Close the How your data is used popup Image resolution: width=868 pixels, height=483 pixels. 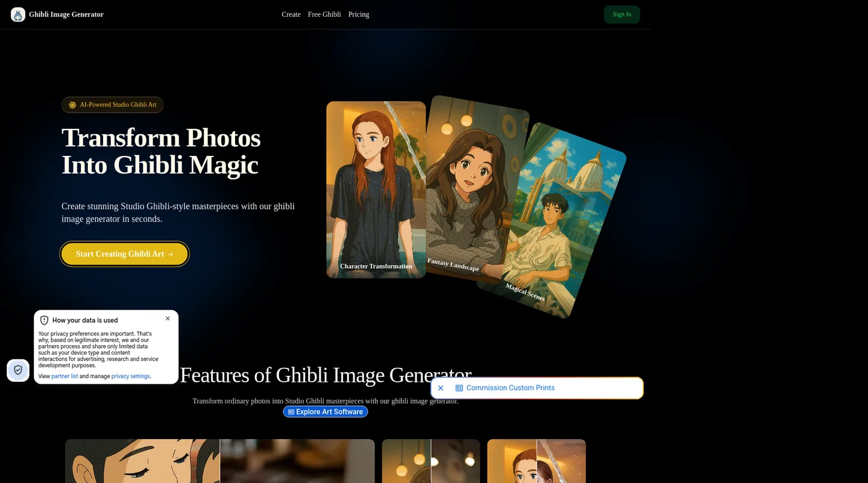[x=168, y=319]
